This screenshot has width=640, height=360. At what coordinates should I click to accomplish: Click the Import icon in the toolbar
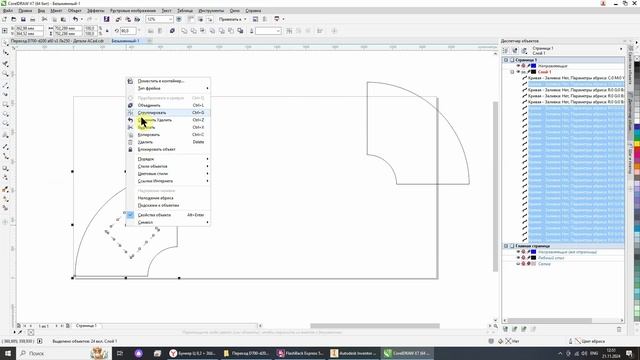tap(118, 19)
